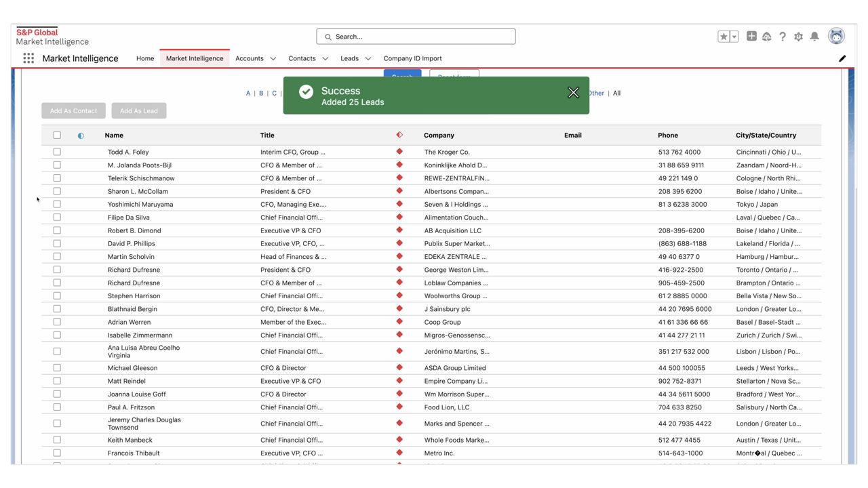Open Global Actions plus icon

pyautogui.click(x=751, y=37)
